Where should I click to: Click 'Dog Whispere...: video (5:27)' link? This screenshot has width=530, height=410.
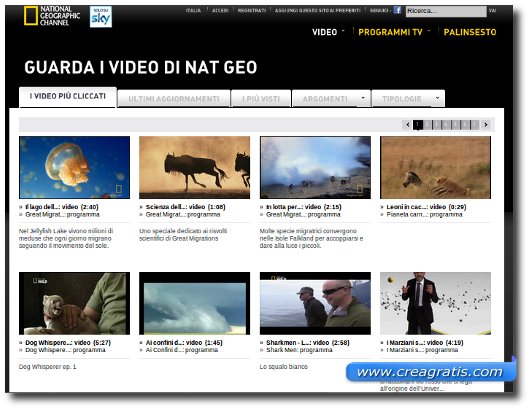68,342
